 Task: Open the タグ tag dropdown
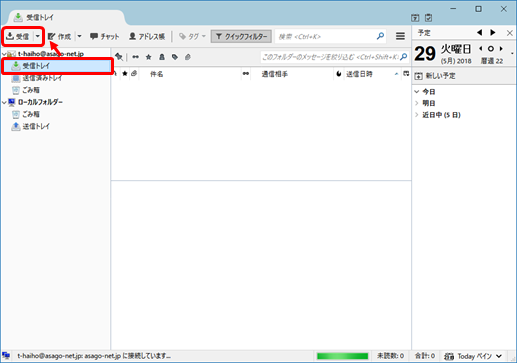(192, 36)
